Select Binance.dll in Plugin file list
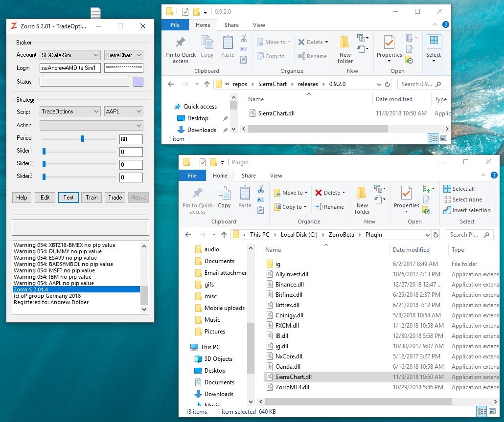This screenshot has height=422, width=504. [381, 285]
